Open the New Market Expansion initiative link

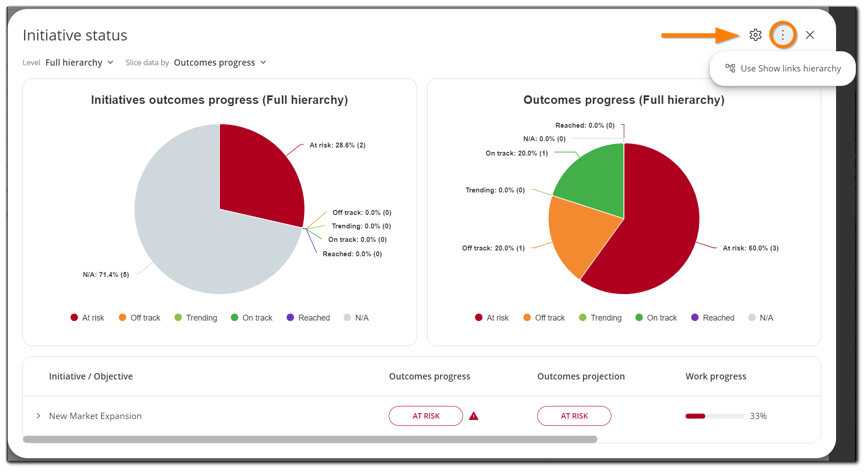click(95, 416)
